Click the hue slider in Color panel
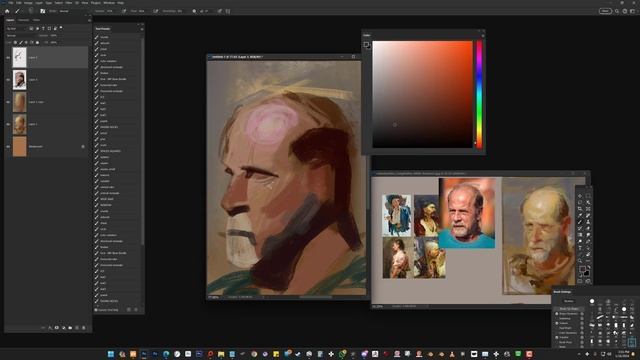This screenshot has height=360, width=640. pyautogui.click(x=479, y=94)
